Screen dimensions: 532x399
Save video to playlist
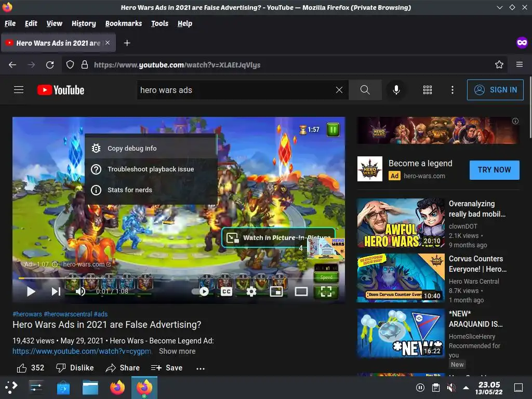coord(167,368)
